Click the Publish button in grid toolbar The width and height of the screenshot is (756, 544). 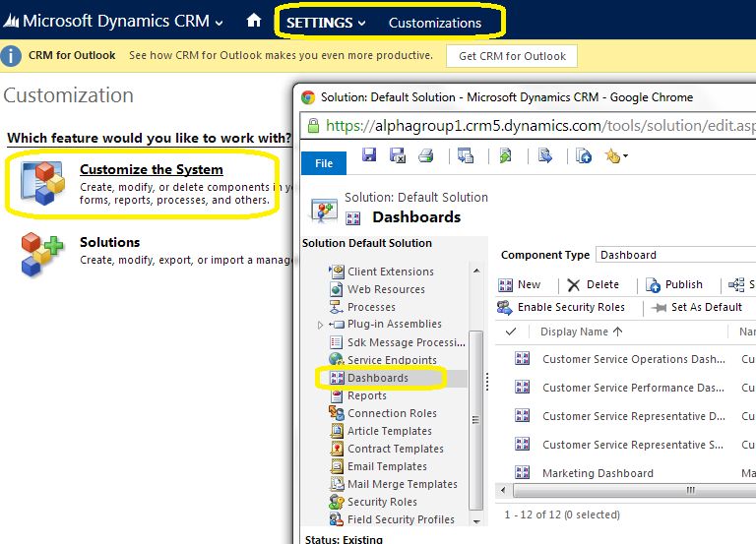click(x=674, y=284)
